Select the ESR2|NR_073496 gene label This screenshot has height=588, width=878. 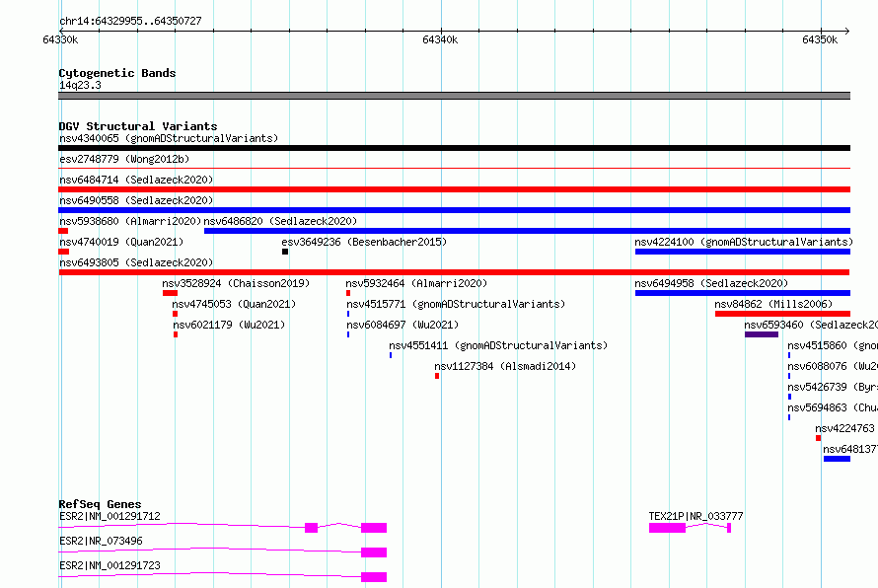[x=101, y=541]
